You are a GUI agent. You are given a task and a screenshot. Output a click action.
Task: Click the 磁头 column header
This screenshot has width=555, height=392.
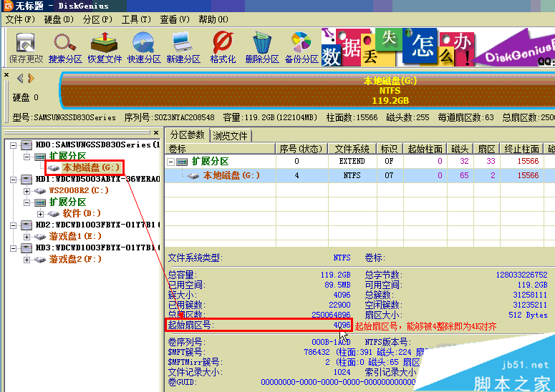460,149
